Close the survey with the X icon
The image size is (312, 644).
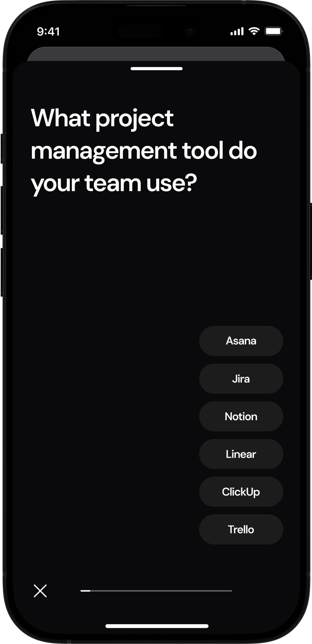click(x=40, y=591)
